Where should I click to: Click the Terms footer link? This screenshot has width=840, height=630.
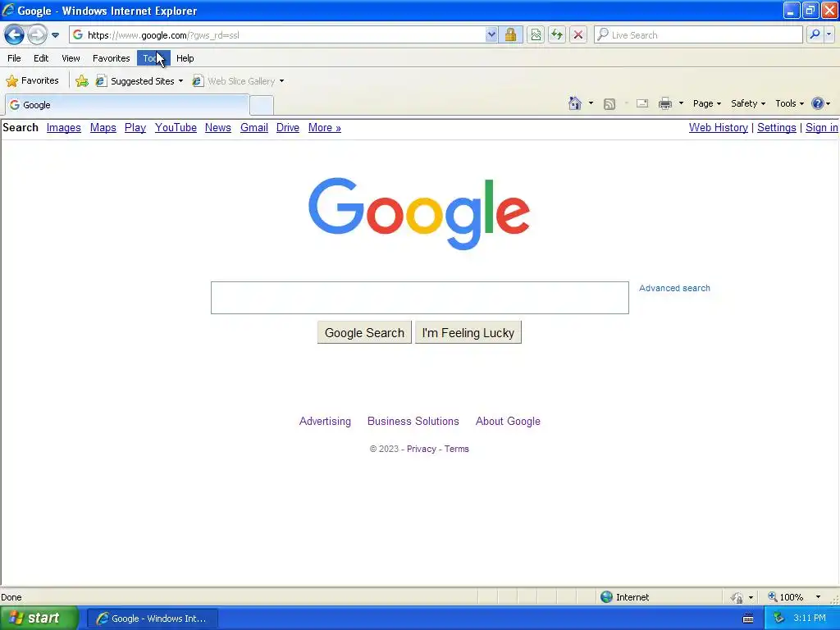click(456, 449)
